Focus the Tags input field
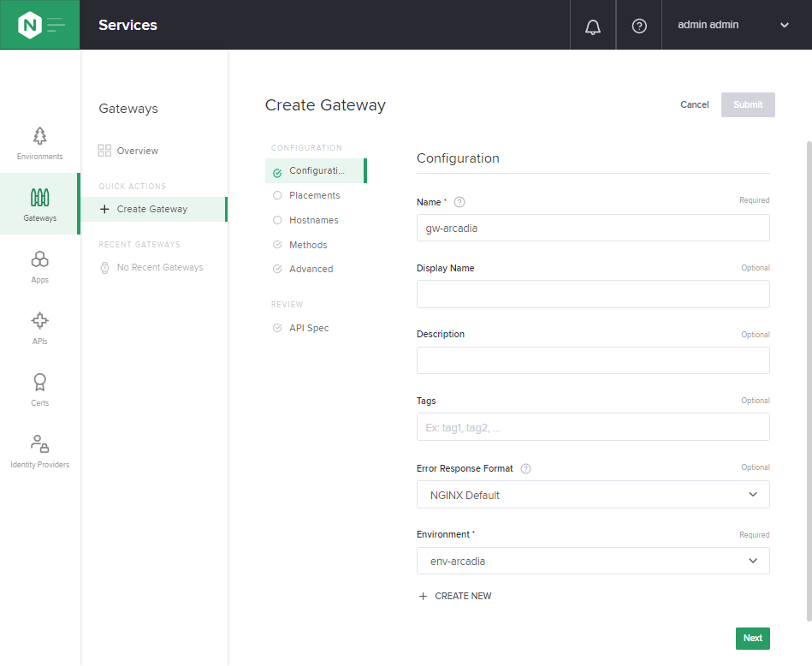 [x=593, y=427]
